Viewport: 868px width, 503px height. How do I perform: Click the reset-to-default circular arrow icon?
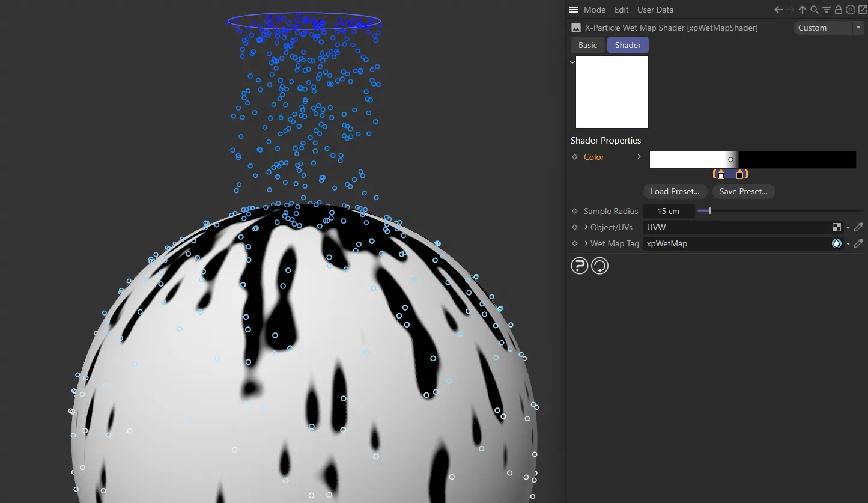coord(599,265)
